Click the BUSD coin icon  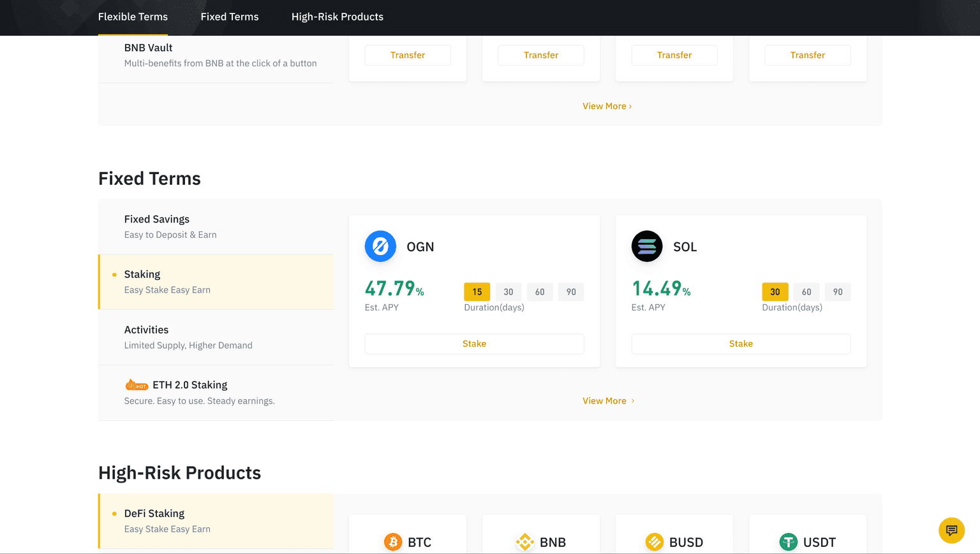click(655, 542)
